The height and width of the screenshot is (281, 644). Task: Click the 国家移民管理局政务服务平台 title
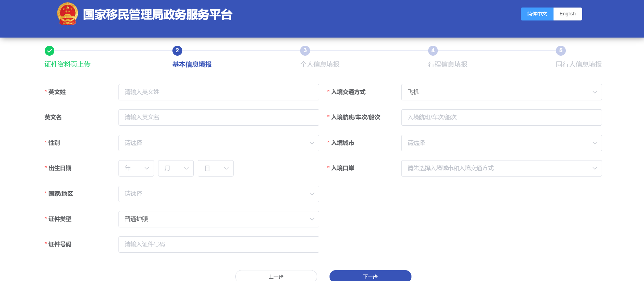click(x=158, y=15)
